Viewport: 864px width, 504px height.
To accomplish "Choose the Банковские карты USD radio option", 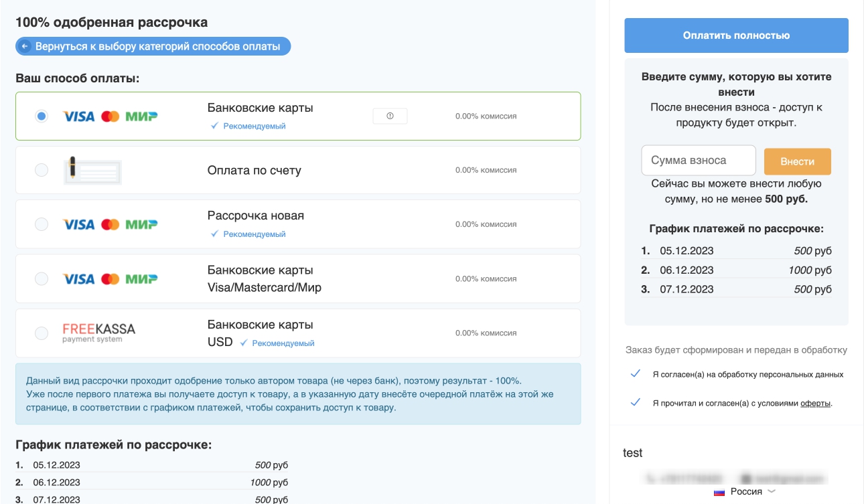I will click(42, 333).
